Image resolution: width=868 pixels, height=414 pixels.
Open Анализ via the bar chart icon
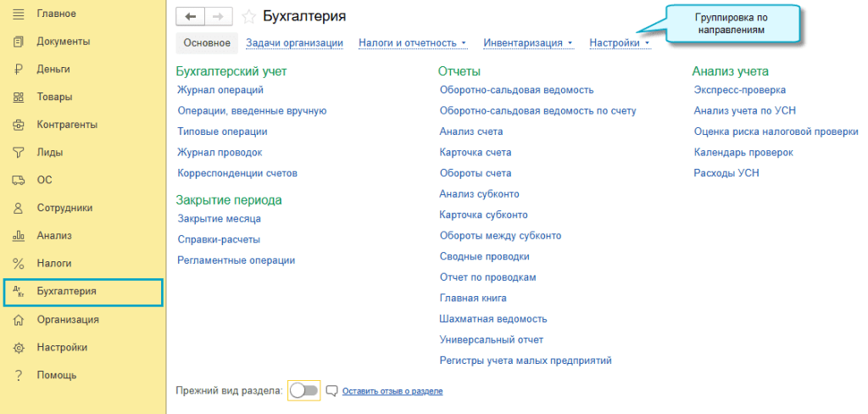18,236
